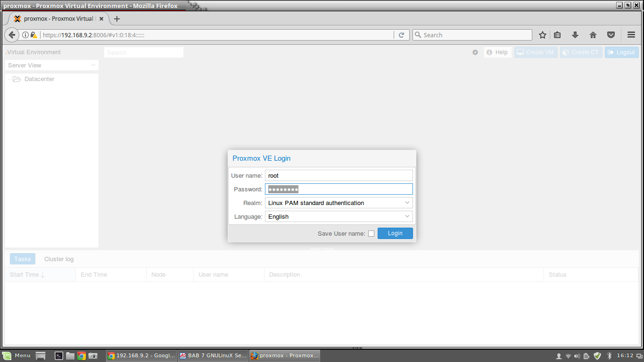
Task: Open the update manager shield icon
Action: 597,356
